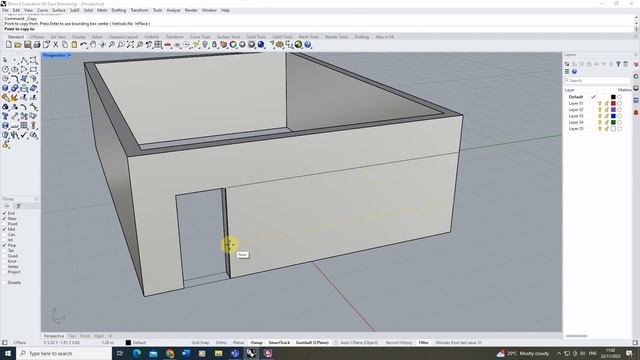Click the Print icon in toolbar

pyautogui.click(x=37, y=44)
